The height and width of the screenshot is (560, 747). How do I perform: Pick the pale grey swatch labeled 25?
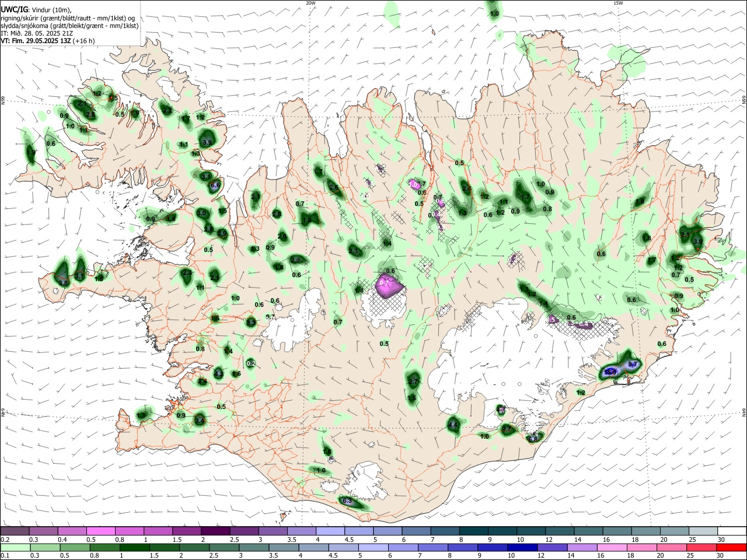(704, 531)
